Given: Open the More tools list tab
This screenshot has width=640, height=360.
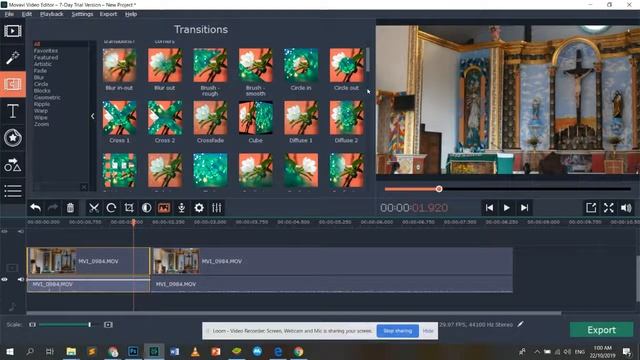Looking at the screenshot, I should [13, 191].
